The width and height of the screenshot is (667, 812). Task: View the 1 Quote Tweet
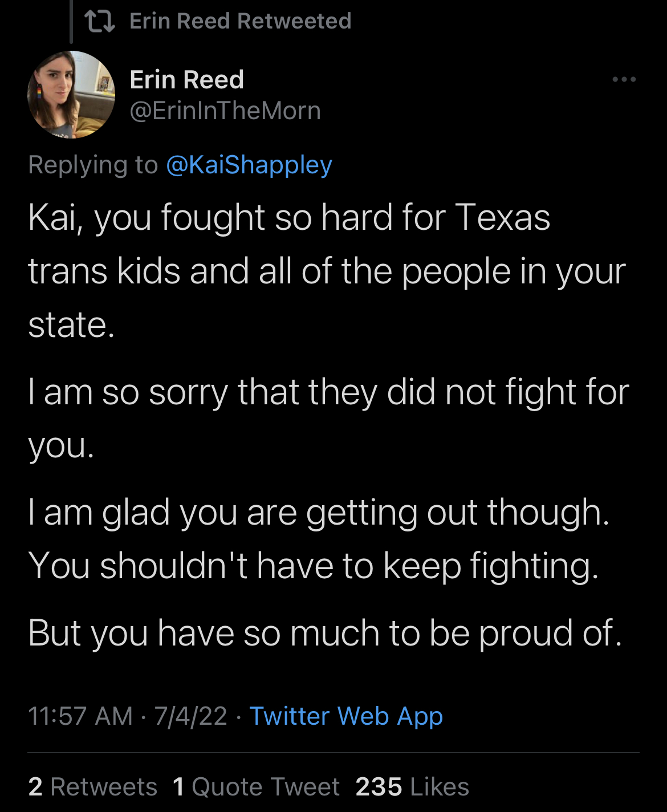(x=256, y=787)
